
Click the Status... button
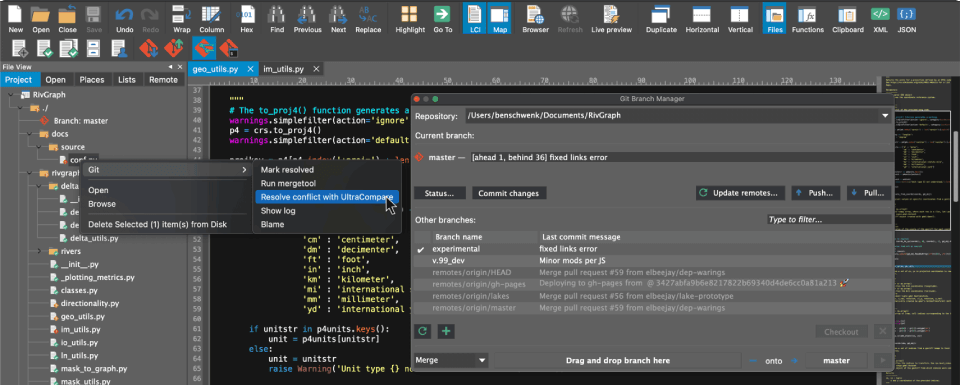pos(440,193)
